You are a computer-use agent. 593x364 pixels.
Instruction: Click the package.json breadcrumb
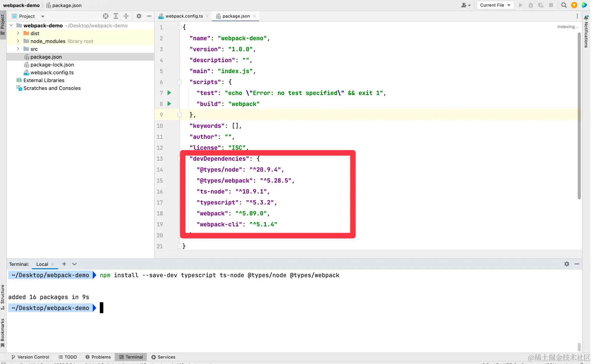tap(64, 5)
